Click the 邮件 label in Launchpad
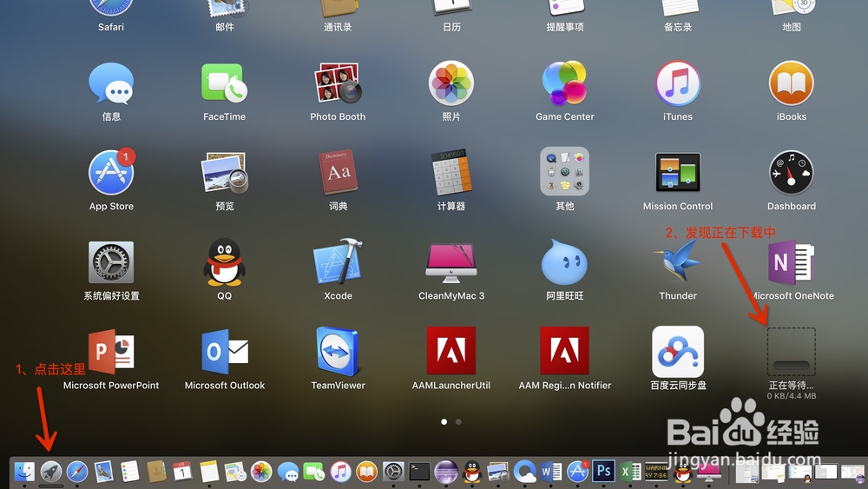 click(224, 27)
